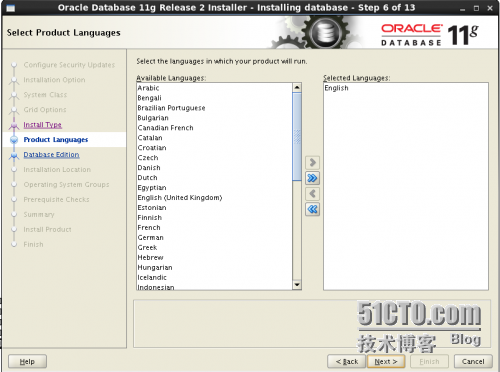Choose Catalan from available languages
Viewport: 500px width, 372px height.
point(214,138)
